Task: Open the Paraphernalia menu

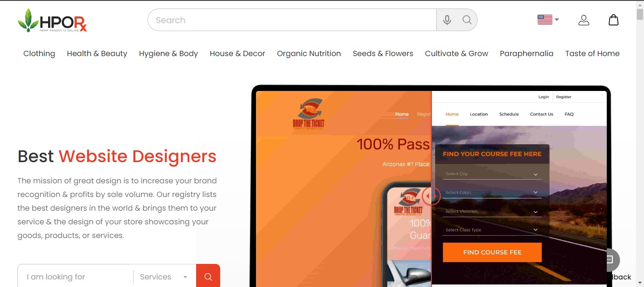Action: coord(527,54)
